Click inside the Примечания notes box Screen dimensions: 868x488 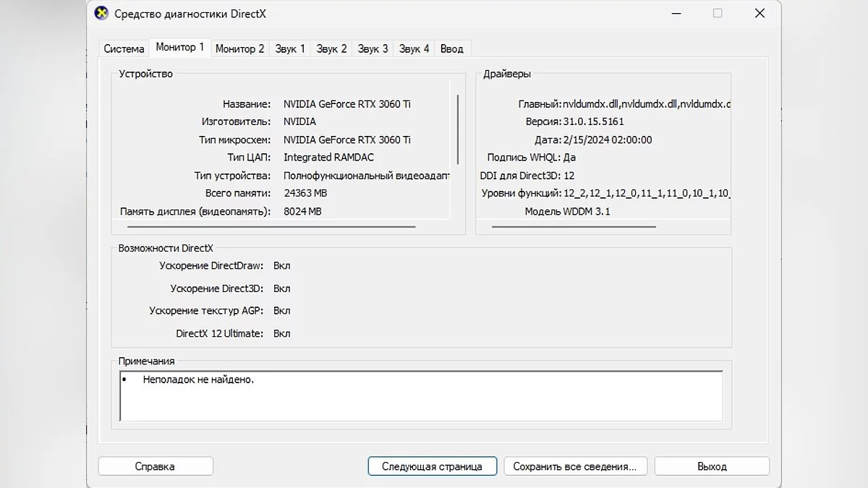(x=421, y=396)
